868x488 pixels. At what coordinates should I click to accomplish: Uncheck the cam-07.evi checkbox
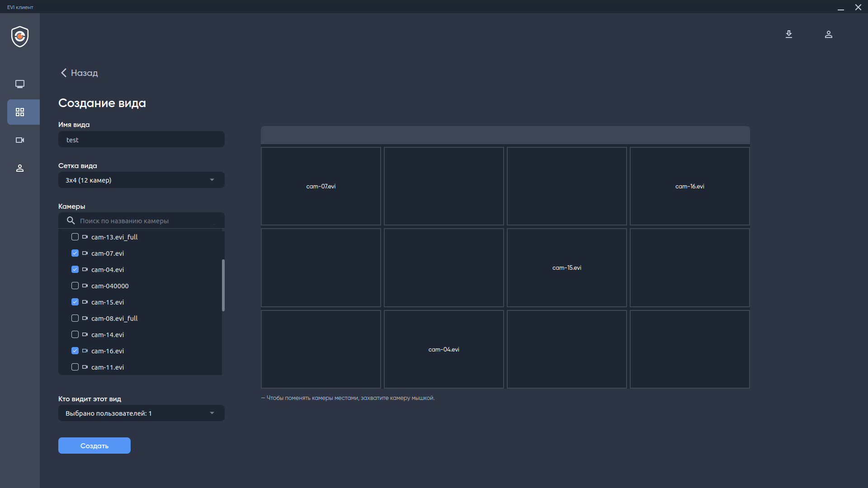click(75, 253)
